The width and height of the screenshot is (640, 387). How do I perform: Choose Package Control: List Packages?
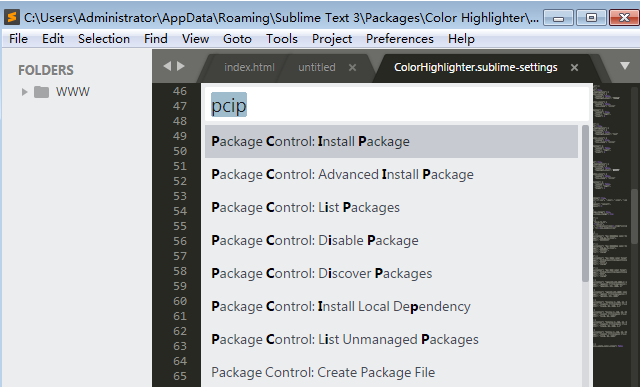(391, 207)
